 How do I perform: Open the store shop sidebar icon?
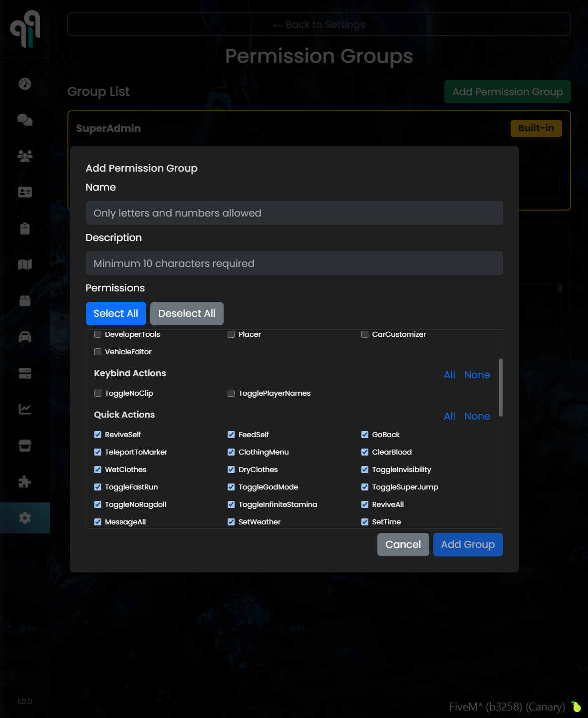point(25,446)
